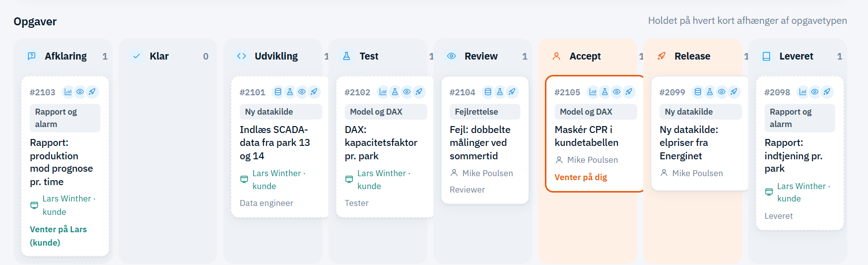Click the database icon on card #2101

[x=278, y=92]
